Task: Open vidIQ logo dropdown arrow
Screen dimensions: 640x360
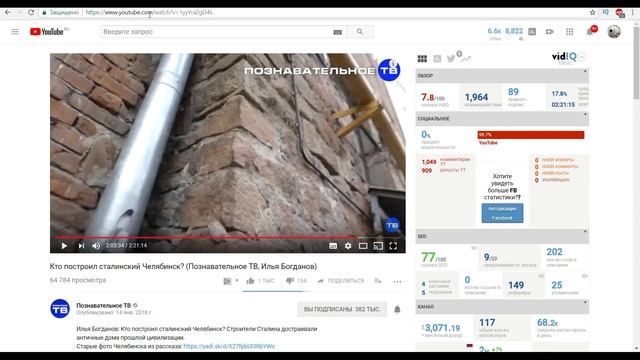Action: coord(582,57)
